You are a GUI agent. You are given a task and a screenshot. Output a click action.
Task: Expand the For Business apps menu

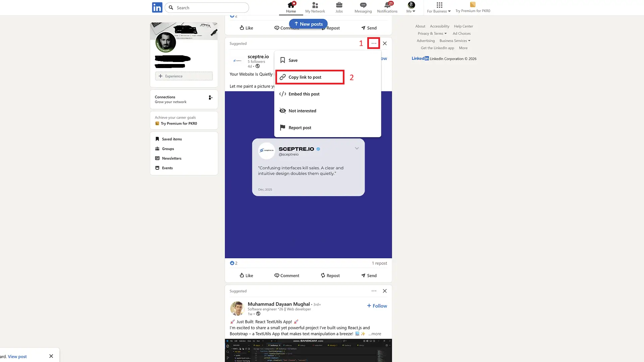tap(439, 7)
